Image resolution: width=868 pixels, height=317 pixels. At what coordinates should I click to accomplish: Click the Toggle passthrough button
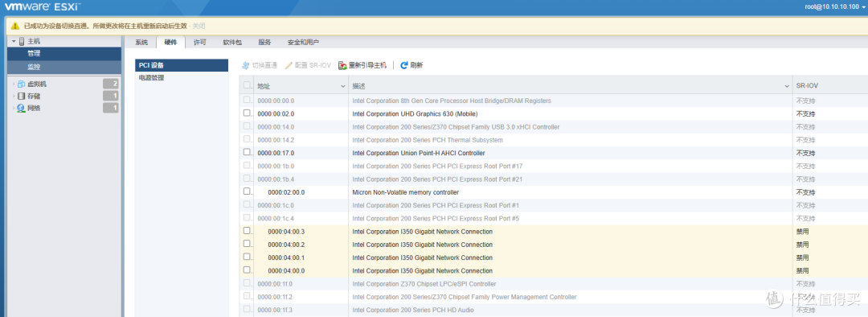(x=260, y=65)
